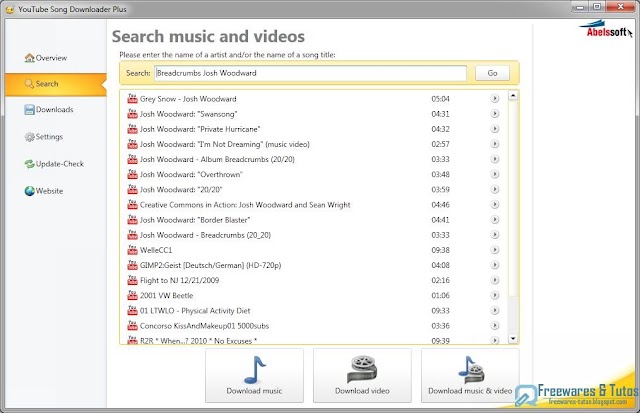Open Settings from the sidebar
The height and width of the screenshot is (413, 640).
click(x=43, y=137)
